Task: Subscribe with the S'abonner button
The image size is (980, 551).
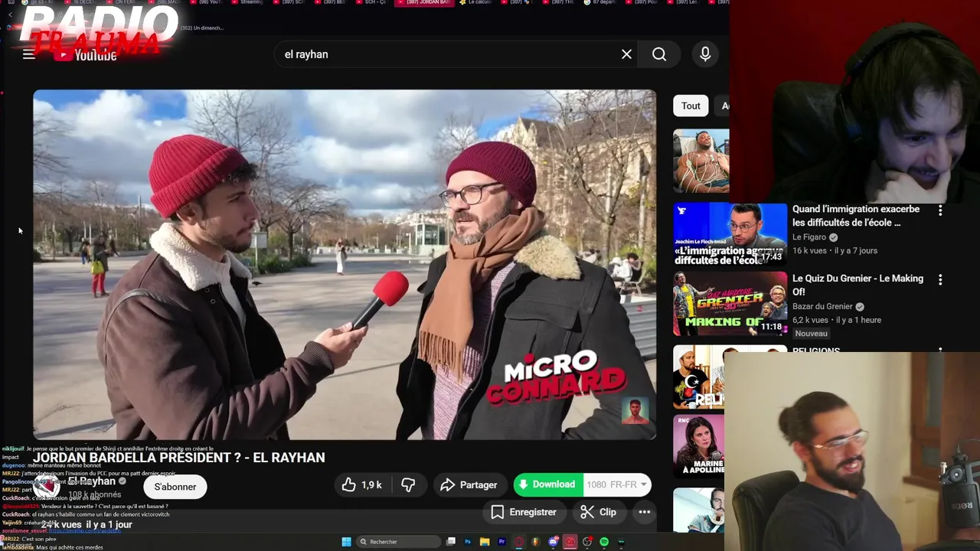Action: pyautogui.click(x=175, y=487)
